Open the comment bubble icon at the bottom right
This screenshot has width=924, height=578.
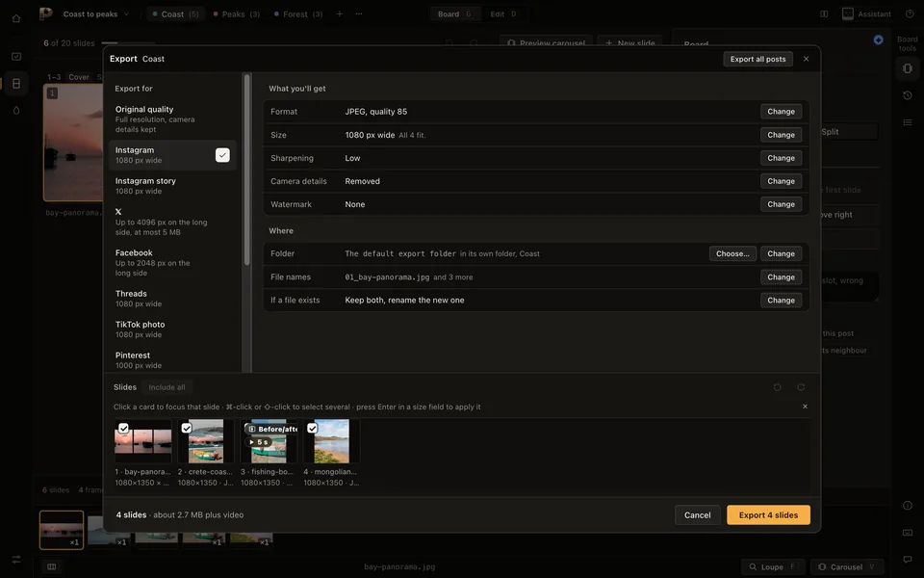[908, 559]
